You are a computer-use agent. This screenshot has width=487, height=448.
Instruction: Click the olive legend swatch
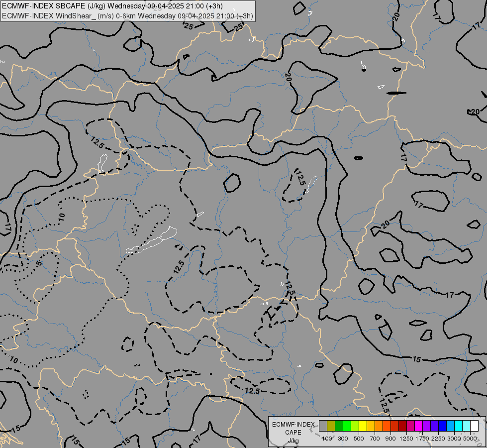(x=331, y=426)
